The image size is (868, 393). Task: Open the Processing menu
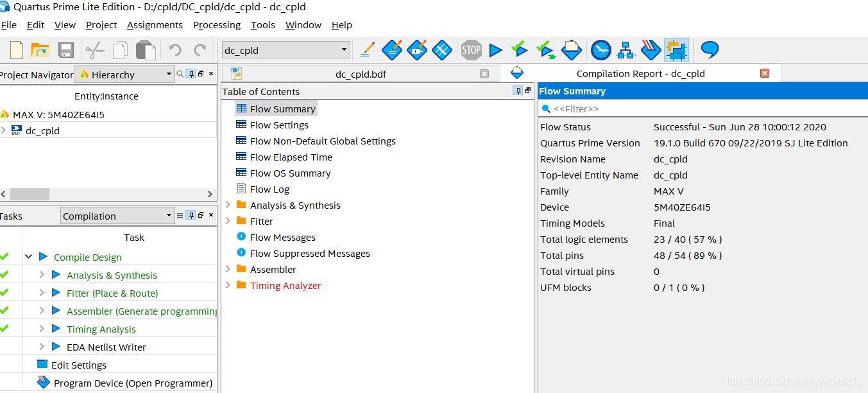tap(217, 24)
